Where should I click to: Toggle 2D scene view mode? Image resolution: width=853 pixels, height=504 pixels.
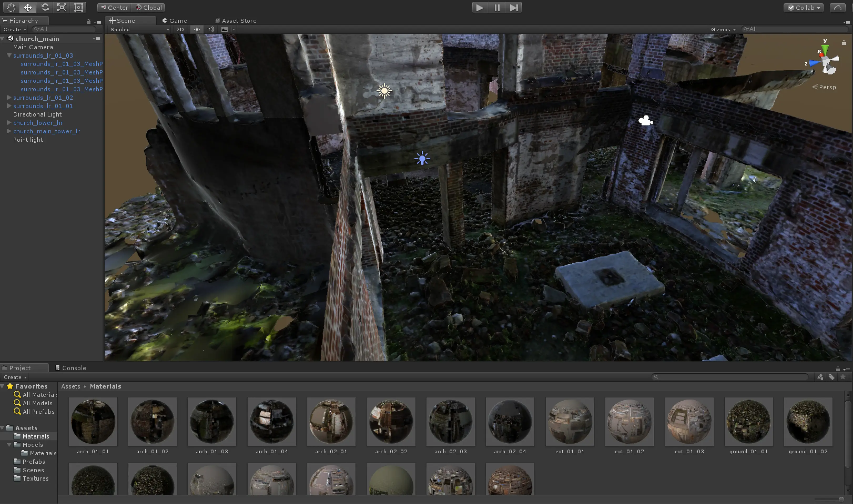tap(180, 29)
